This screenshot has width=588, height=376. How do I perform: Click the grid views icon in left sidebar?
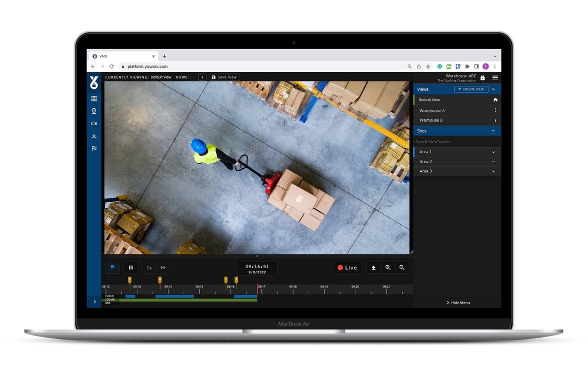pyautogui.click(x=94, y=98)
